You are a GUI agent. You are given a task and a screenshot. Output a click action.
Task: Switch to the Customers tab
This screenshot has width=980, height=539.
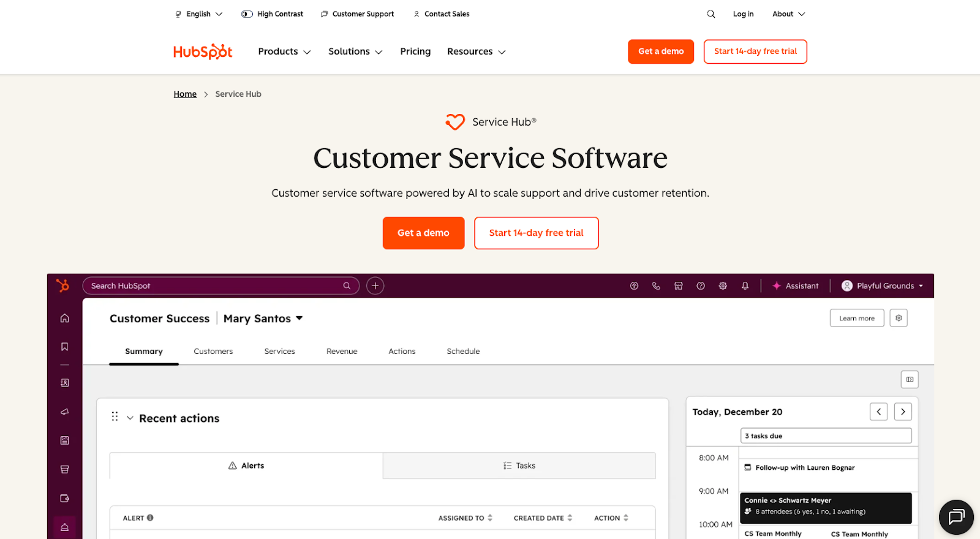pyautogui.click(x=213, y=352)
